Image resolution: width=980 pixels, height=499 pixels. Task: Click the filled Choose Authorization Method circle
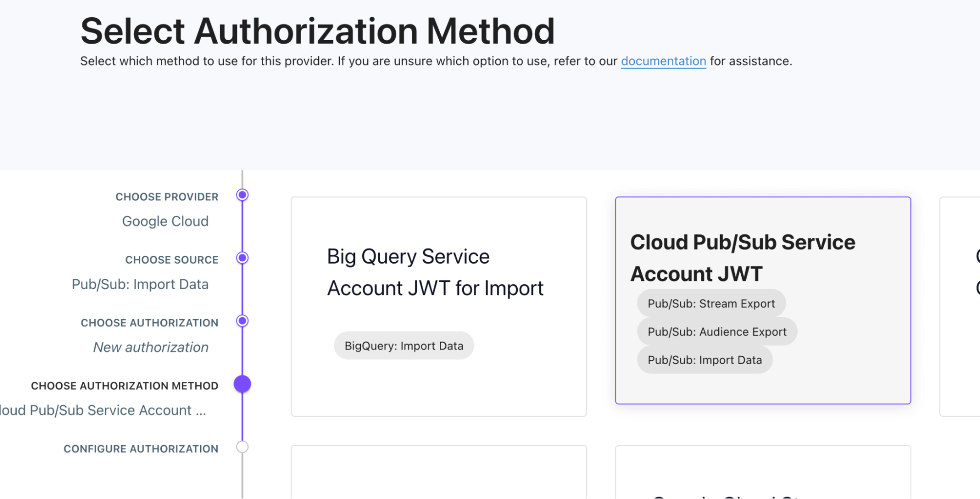click(x=243, y=384)
